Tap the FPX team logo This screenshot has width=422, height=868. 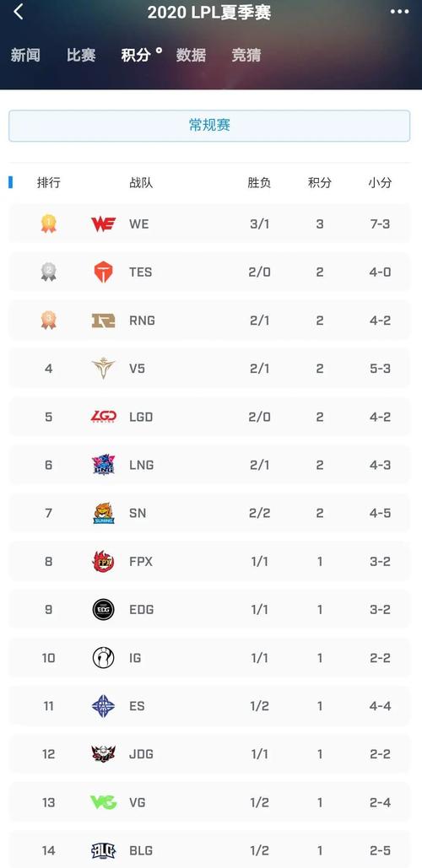click(x=104, y=561)
